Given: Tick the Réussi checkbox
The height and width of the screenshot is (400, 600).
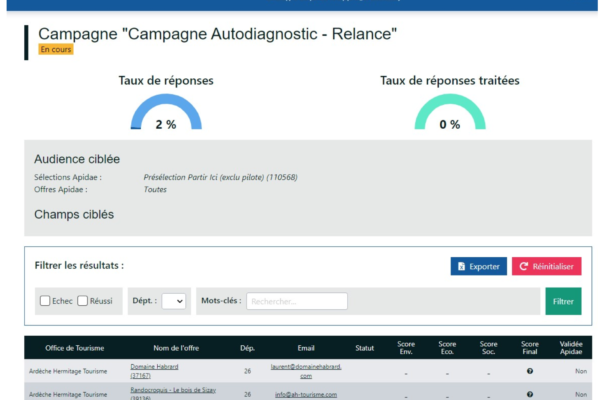Looking at the screenshot, I should (82, 301).
